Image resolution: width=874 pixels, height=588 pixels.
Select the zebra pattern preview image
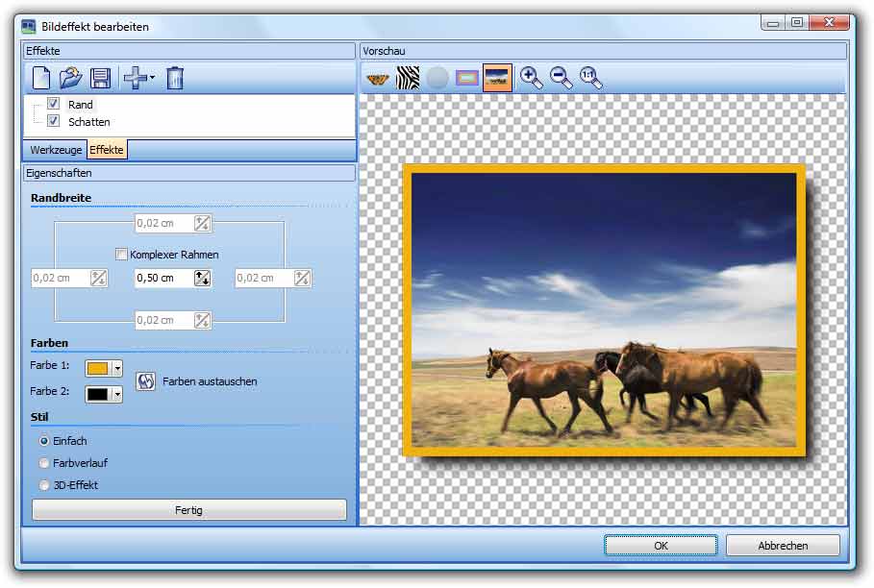408,79
